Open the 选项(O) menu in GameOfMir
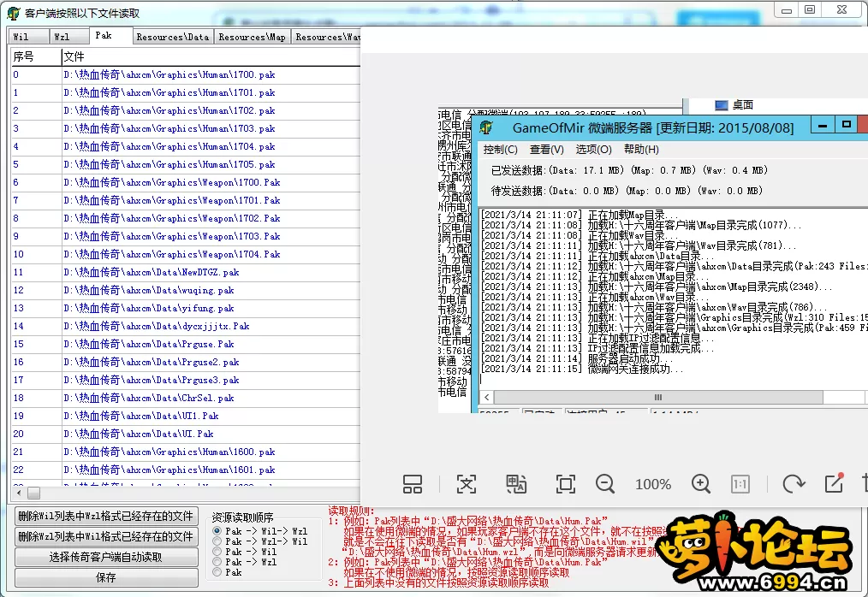The height and width of the screenshot is (597, 868). coord(593,150)
